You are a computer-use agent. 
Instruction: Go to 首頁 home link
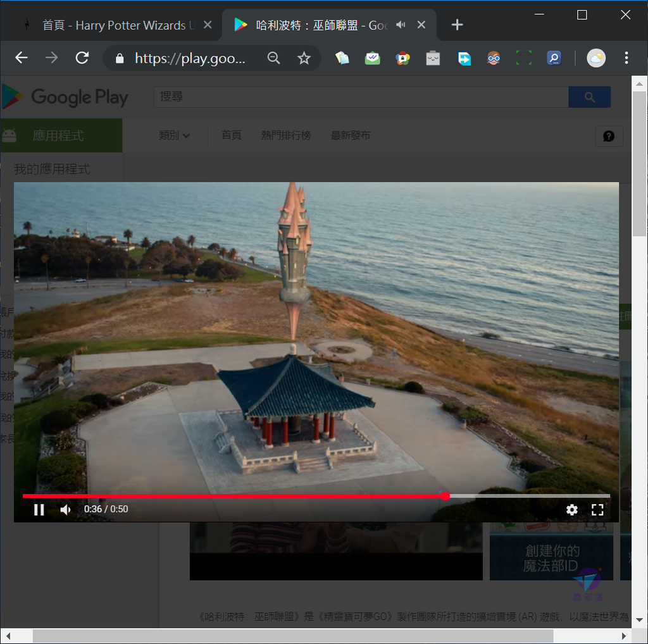pos(231,135)
